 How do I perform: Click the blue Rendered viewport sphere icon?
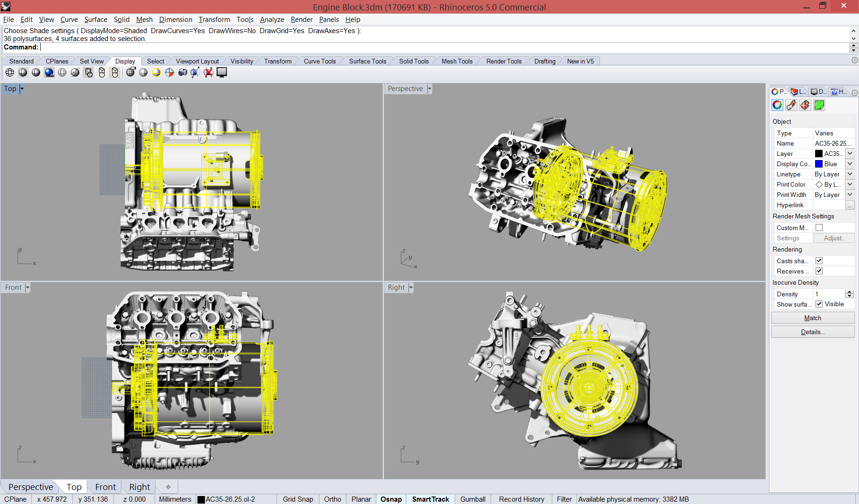(49, 72)
